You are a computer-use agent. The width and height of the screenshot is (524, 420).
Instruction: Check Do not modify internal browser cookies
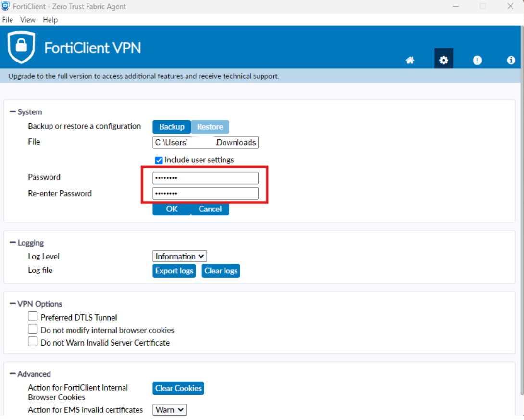pyautogui.click(x=33, y=329)
